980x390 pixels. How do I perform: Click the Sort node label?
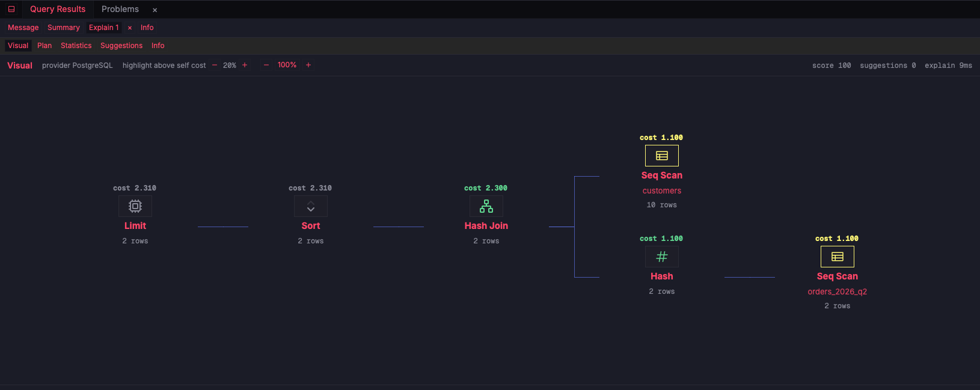(x=311, y=226)
